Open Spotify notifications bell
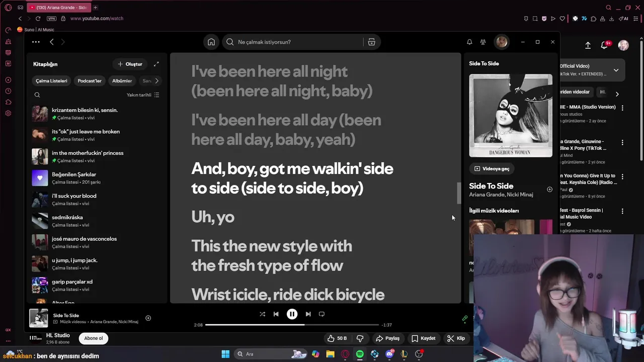The image size is (644, 362). pos(469,42)
